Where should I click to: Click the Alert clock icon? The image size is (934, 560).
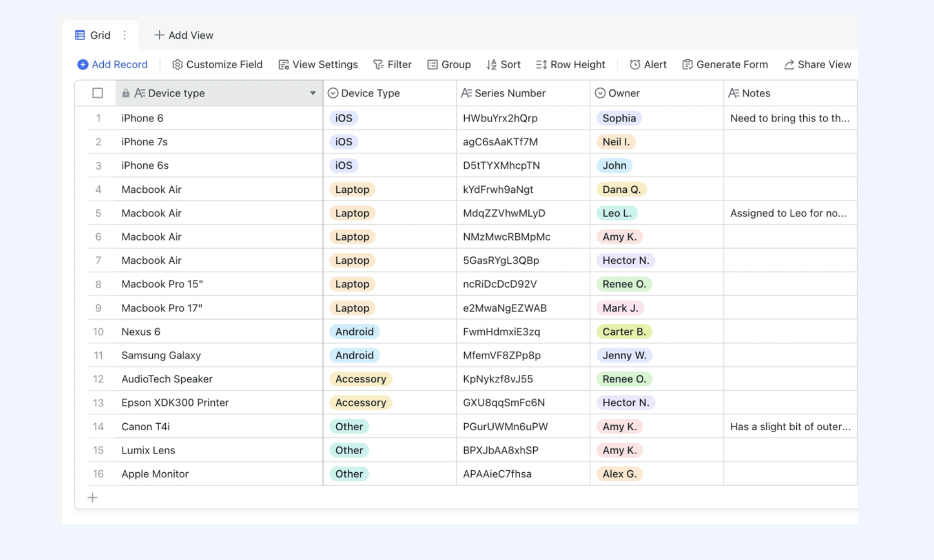click(x=635, y=64)
